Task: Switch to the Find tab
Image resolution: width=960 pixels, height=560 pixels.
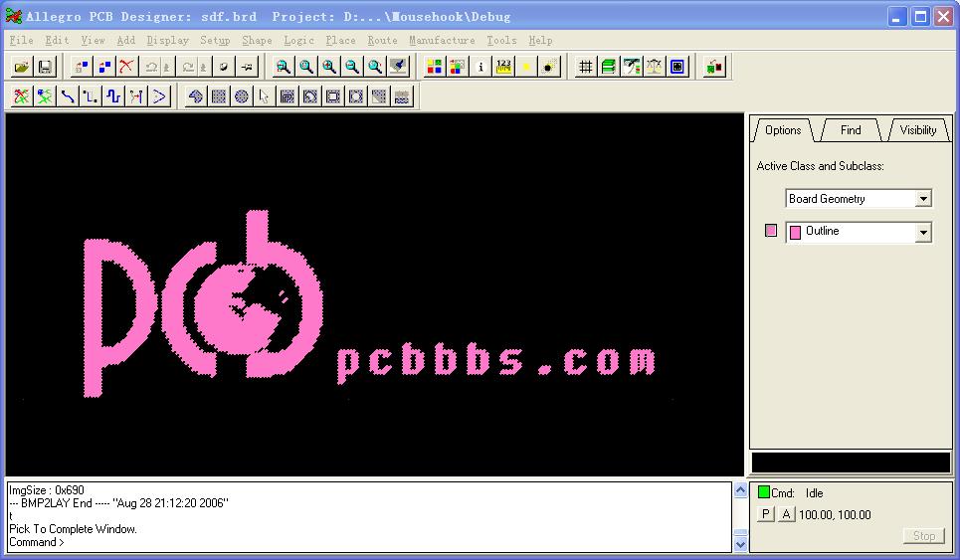Action: pyautogui.click(x=851, y=129)
